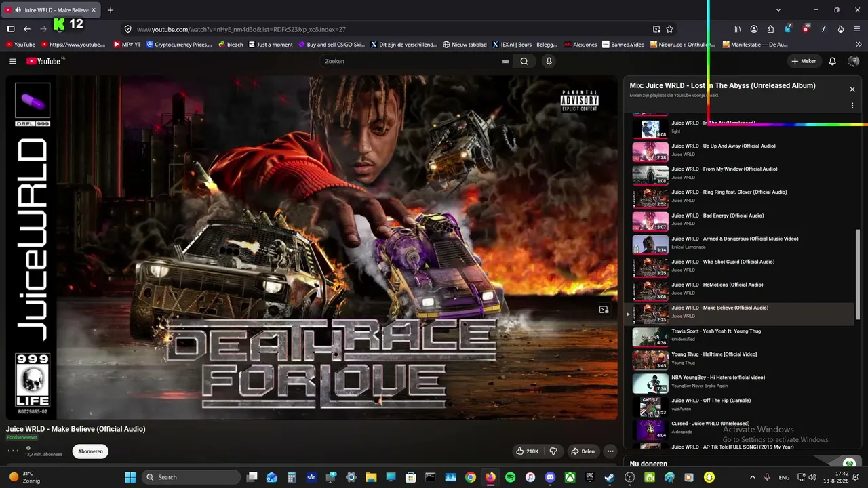The width and height of the screenshot is (868, 488).
Task: Open the IEX.nl Beurs bookmark
Action: click(524, 45)
